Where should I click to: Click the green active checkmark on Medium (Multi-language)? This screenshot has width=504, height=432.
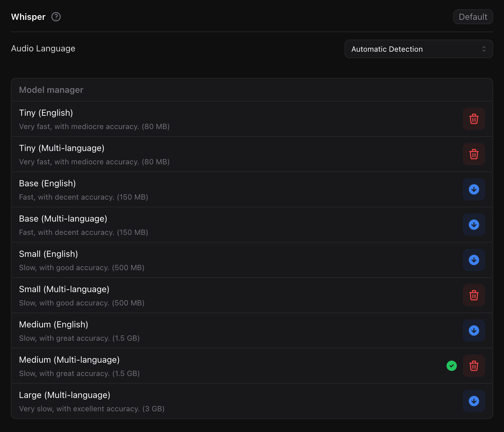(x=451, y=366)
